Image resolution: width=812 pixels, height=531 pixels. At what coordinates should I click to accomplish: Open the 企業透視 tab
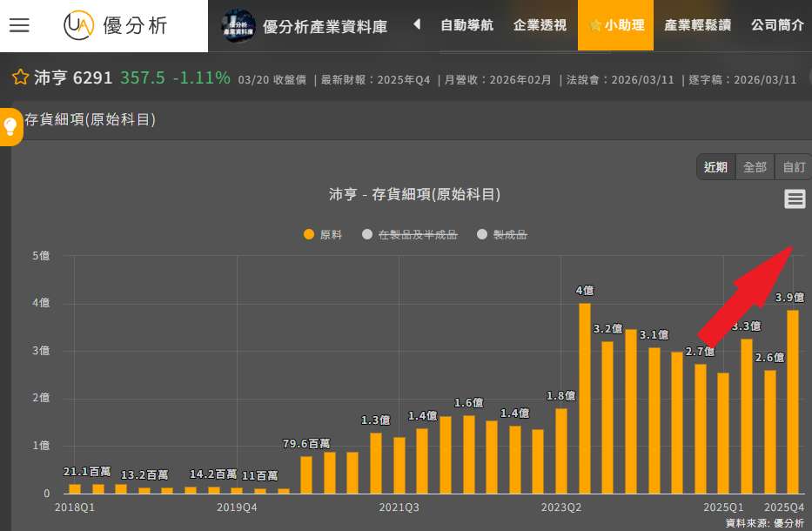click(x=540, y=25)
